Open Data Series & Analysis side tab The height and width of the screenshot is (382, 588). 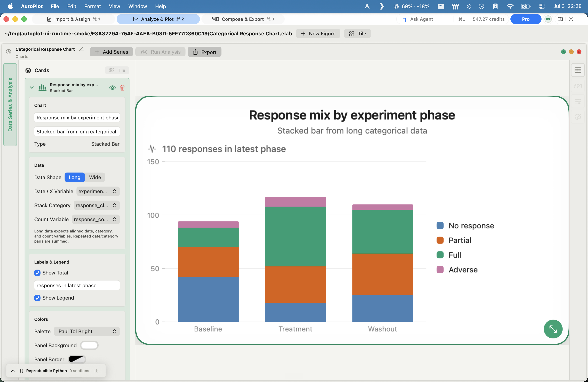click(x=10, y=104)
